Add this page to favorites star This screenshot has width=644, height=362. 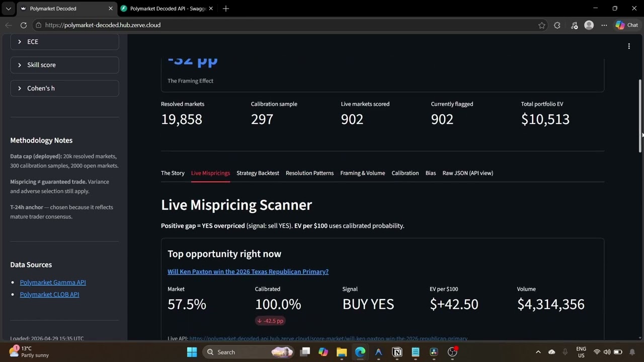point(541,25)
